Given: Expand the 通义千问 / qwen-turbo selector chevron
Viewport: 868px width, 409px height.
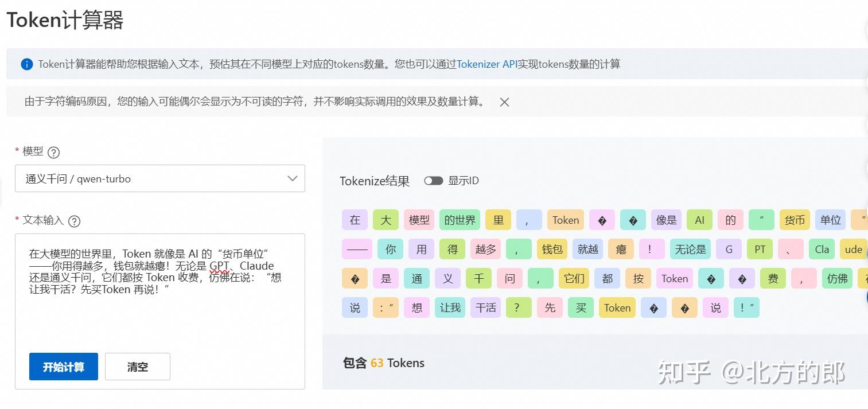Looking at the screenshot, I should [x=293, y=178].
